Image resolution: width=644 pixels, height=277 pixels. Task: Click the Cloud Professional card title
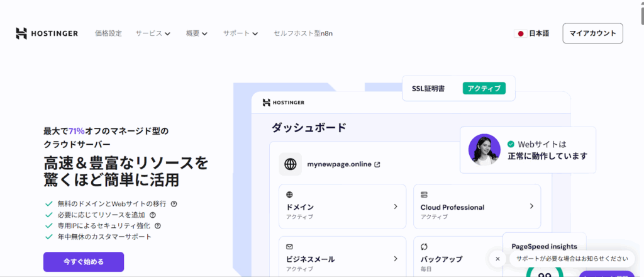(x=452, y=207)
